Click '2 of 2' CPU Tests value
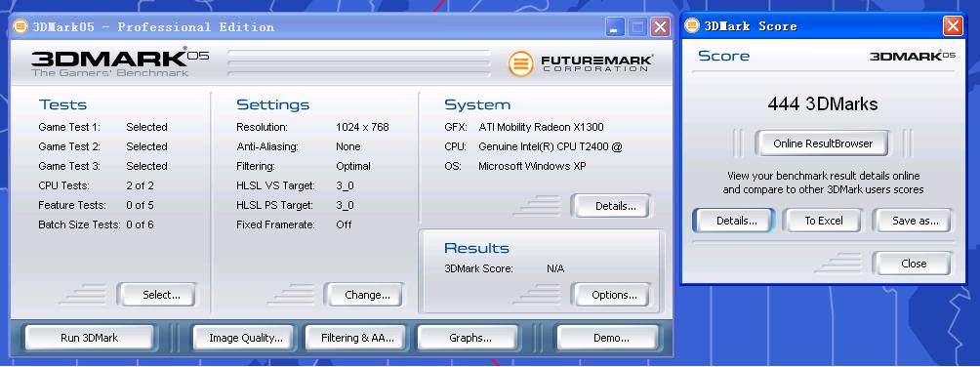 [x=140, y=185]
